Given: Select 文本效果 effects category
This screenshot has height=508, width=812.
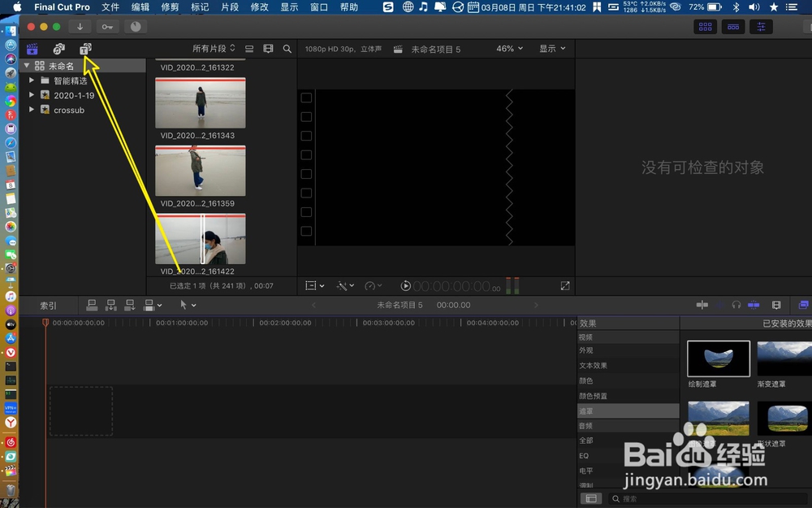Looking at the screenshot, I should pyautogui.click(x=628, y=366).
